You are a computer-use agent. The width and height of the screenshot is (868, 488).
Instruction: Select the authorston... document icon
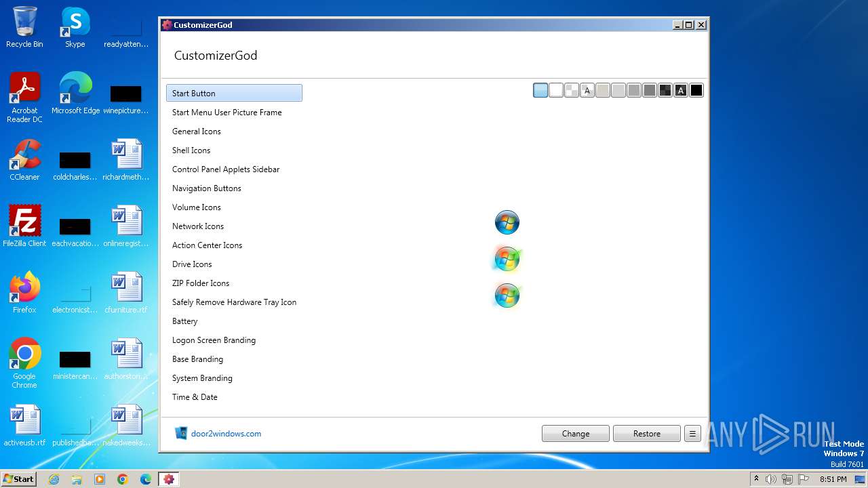pos(126,359)
